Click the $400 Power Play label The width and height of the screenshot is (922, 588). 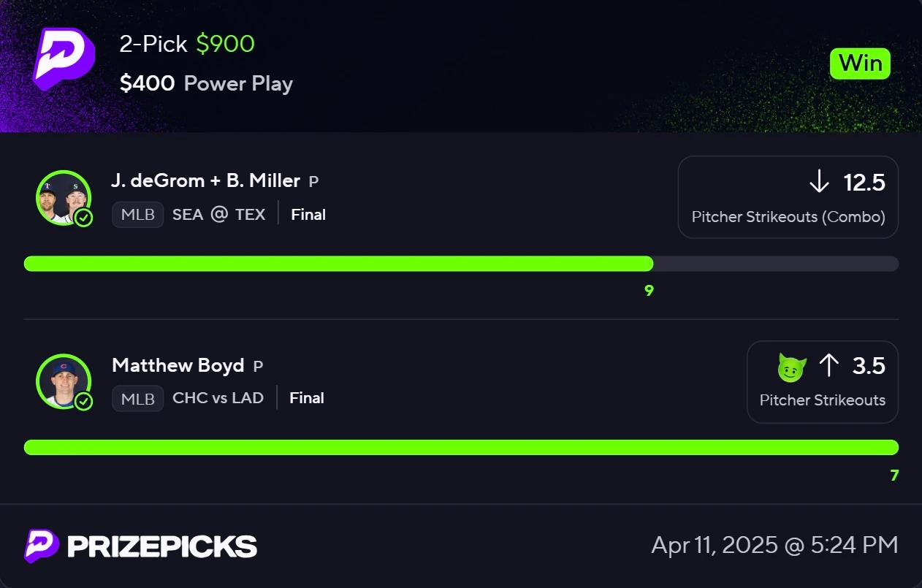click(x=207, y=83)
